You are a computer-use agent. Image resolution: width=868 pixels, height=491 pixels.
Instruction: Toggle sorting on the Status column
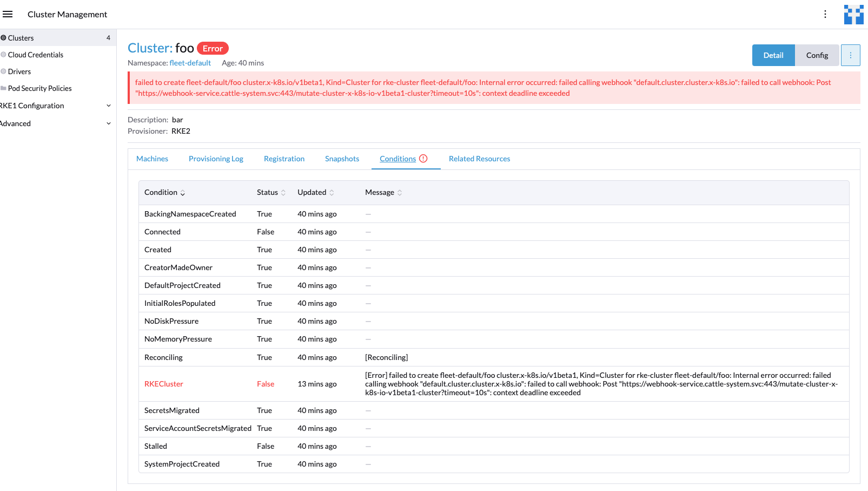(283, 193)
